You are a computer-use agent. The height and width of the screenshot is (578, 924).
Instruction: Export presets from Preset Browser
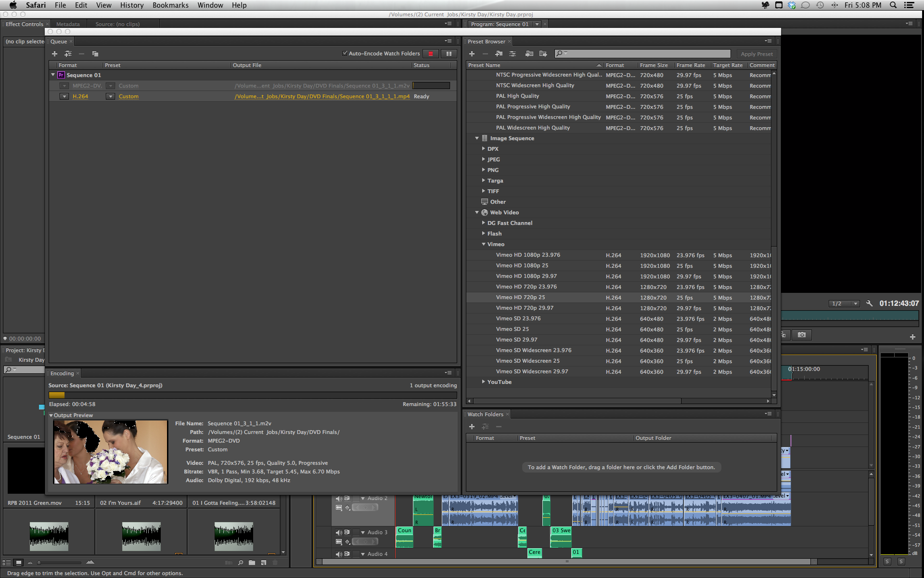[543, 53]
